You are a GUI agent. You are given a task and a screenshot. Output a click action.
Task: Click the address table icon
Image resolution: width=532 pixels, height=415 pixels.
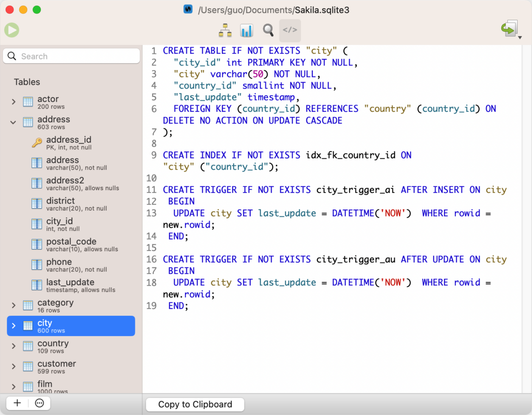(28, 122)
